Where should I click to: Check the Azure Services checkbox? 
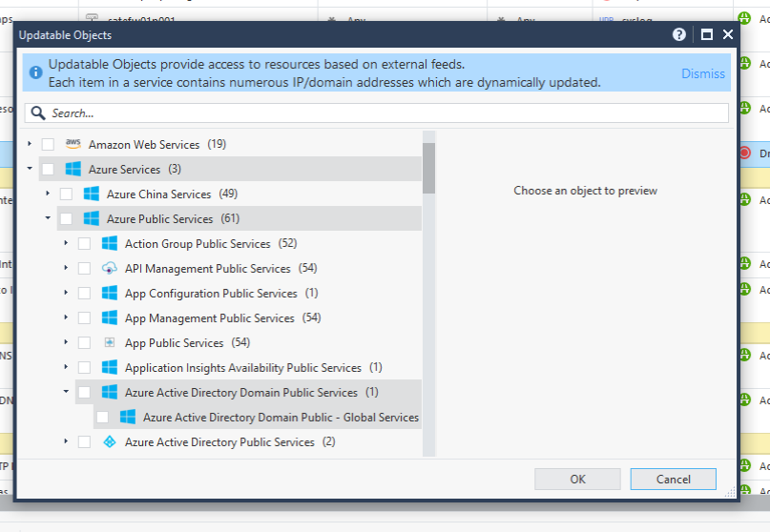tap(48, 170)
